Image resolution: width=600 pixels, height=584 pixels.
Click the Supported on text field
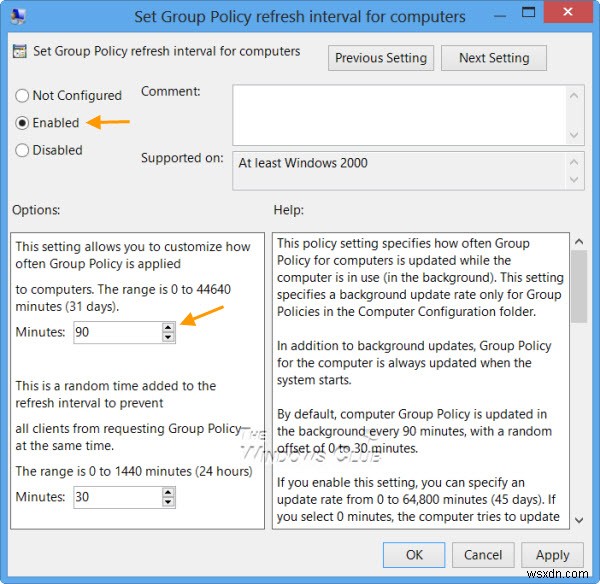click(x=399, y=171)
